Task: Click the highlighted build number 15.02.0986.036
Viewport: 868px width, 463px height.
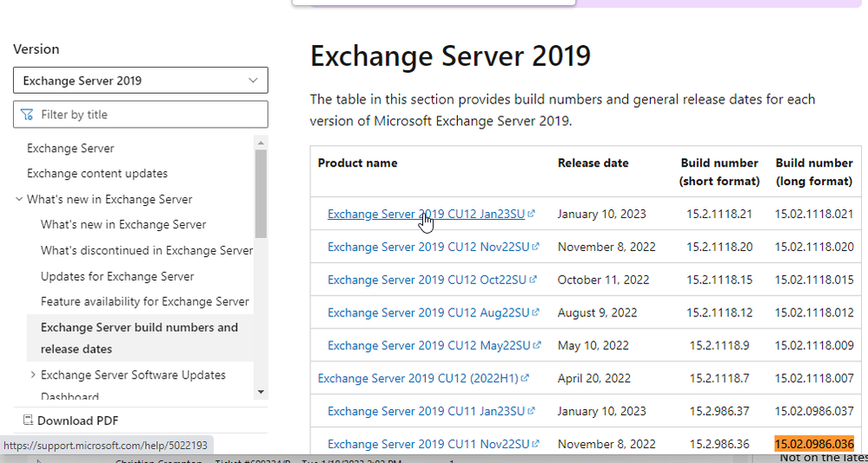Action: [814, 444]
